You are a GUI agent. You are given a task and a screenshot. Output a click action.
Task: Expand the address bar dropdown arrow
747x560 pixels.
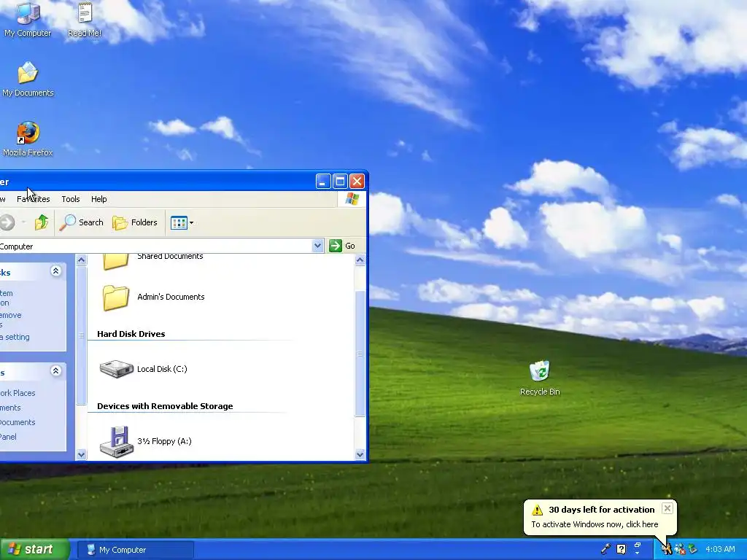pyautogui.click(x=318, y=246)
